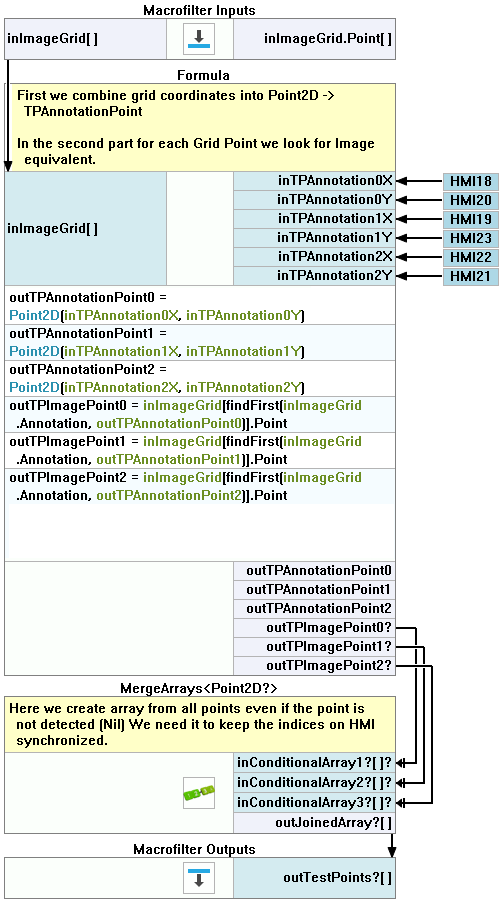Image resolution: width=500 pixels, height=904 pixels.
Task: Select the HMI23 connection label
Action: click(x=471, y=238)
